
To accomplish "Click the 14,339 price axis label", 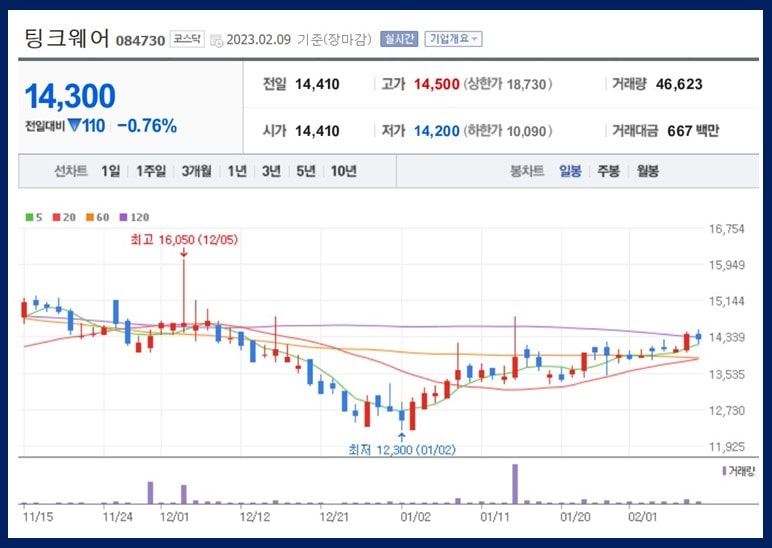I will click(x=726, y=338).
